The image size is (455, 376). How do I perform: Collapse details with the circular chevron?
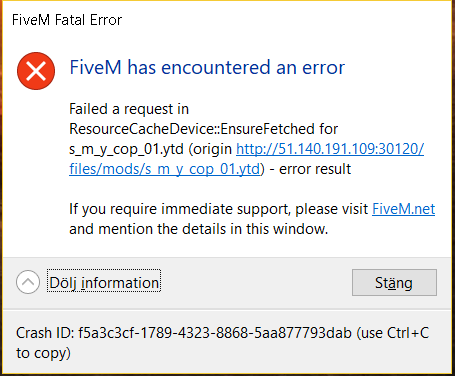pyautogui.click(x=28, y=282)
